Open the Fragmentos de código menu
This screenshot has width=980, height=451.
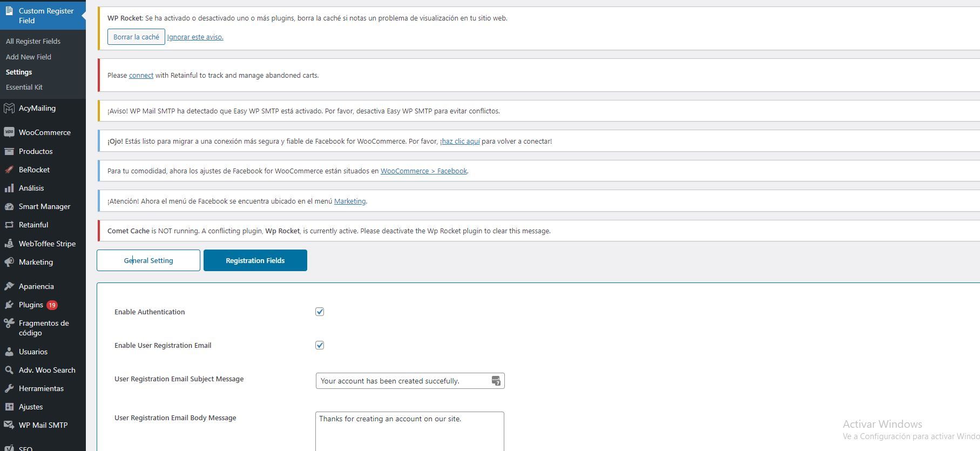tap(43, 328)
